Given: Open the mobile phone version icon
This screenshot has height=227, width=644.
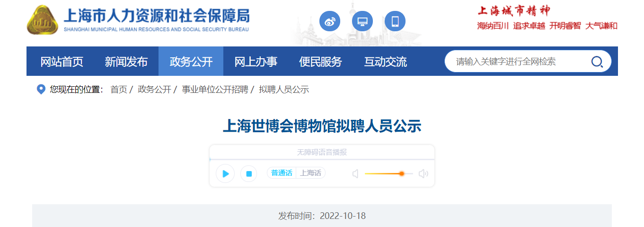Looking at the screenshot, I should pos(395,21).
